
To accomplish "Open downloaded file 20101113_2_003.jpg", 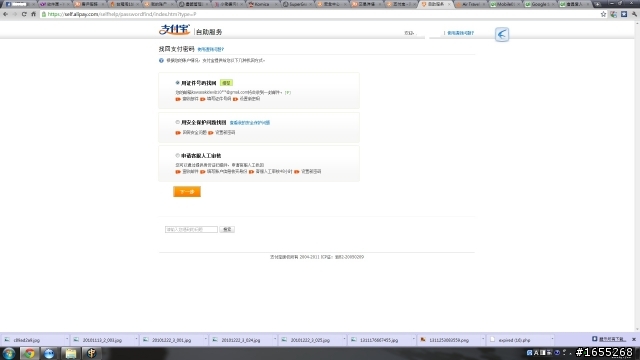I will [x=102, y=340].
